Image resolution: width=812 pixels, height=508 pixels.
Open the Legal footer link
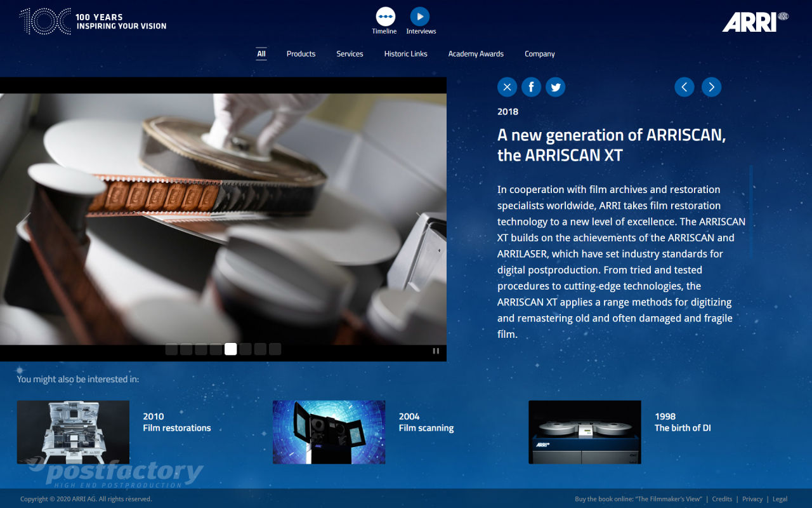coord(780,499)
